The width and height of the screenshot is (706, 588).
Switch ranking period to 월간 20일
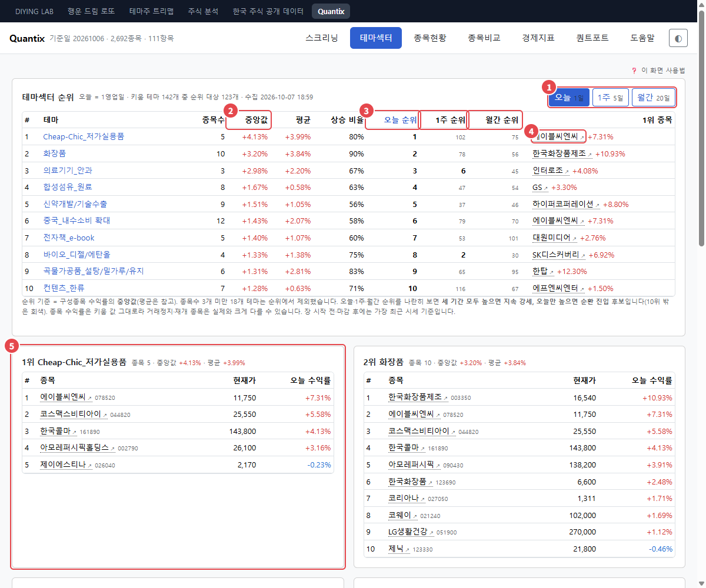tap(654, 98)
